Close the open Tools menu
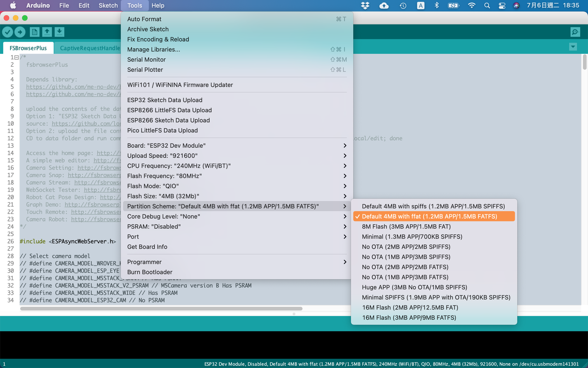 click(x=135, y=5)
